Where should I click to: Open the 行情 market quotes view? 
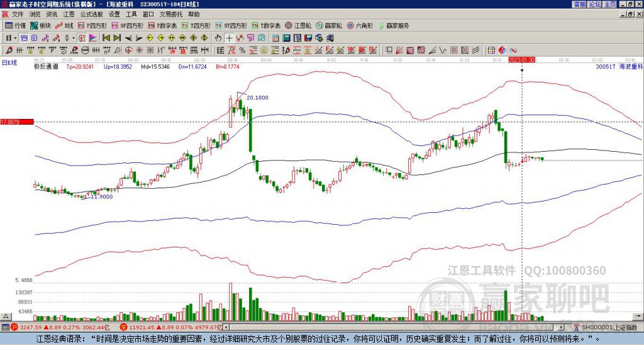[x=15, y=26]
